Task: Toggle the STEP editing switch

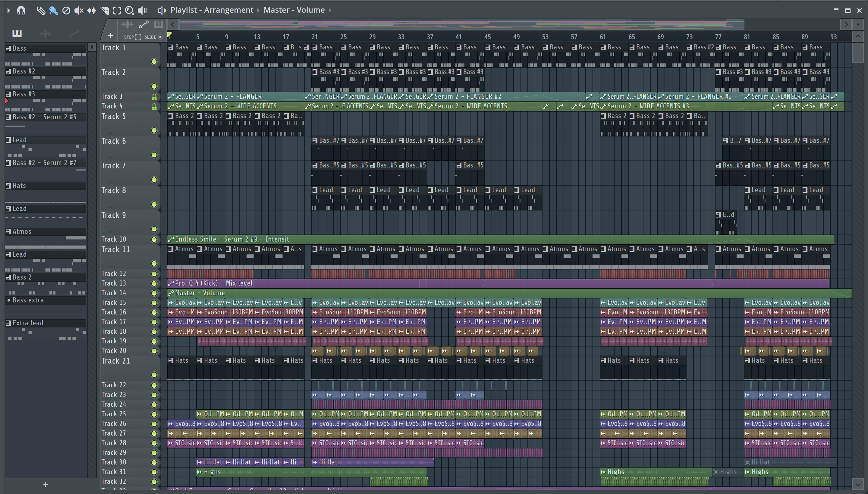Action: pos(138,37)
